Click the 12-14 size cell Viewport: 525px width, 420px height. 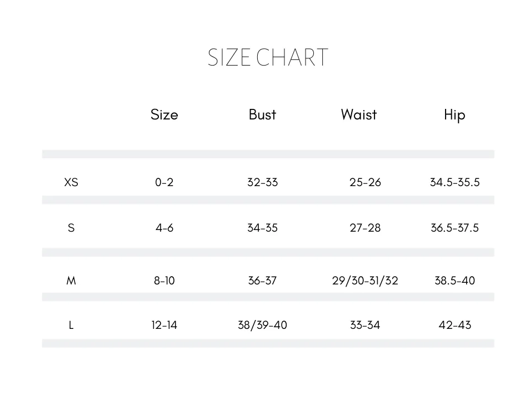point(164,325)
